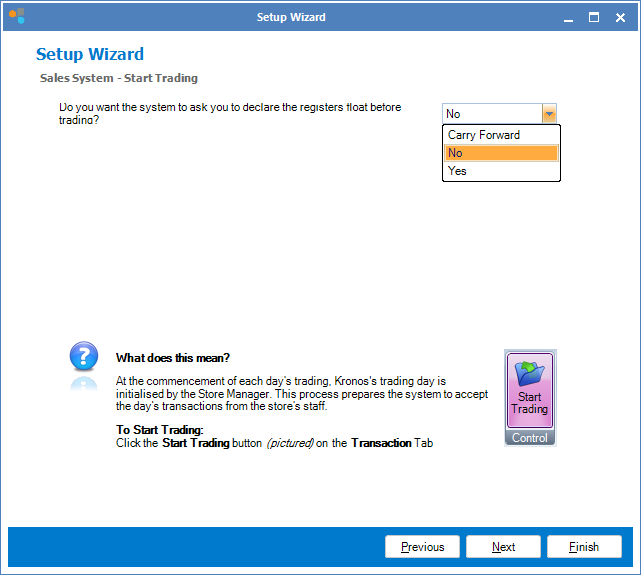Click the Sales System - Start Trading subtitle
The width and height of the screenshot is (641, 575).
(x=119, y=78)
